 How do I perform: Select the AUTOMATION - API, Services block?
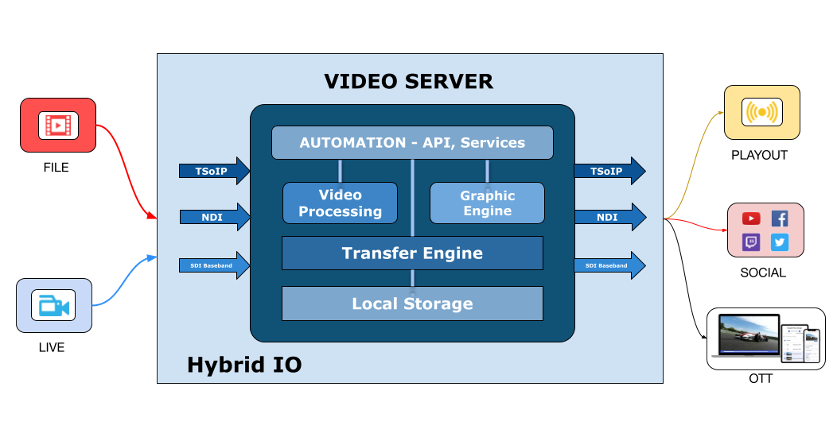(412, 143)
